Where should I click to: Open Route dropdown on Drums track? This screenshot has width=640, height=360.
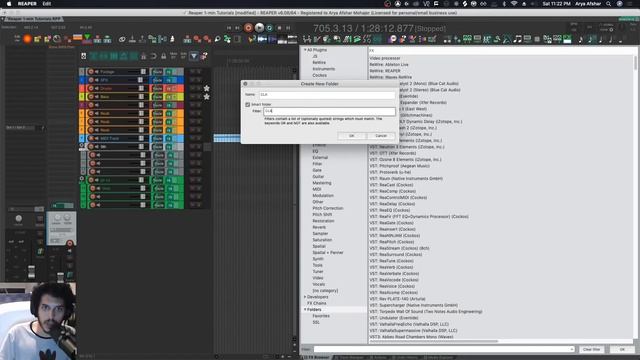[157, 89]
